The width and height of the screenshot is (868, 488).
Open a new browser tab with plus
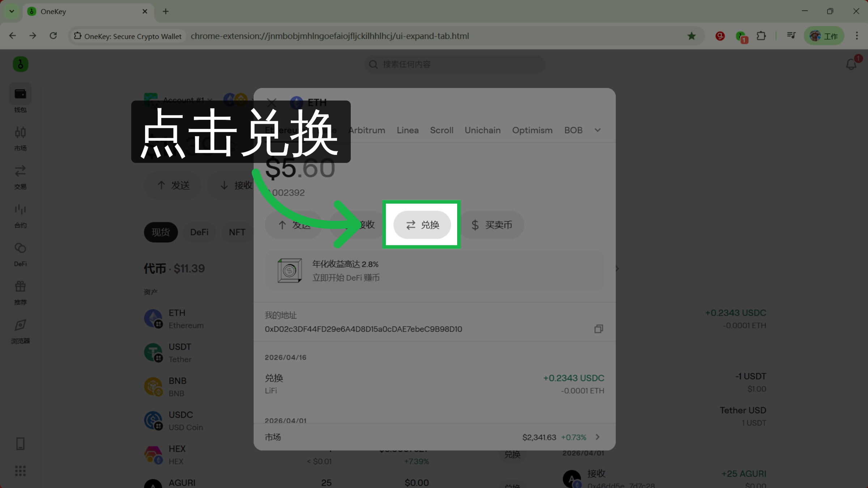click(166, 12)
